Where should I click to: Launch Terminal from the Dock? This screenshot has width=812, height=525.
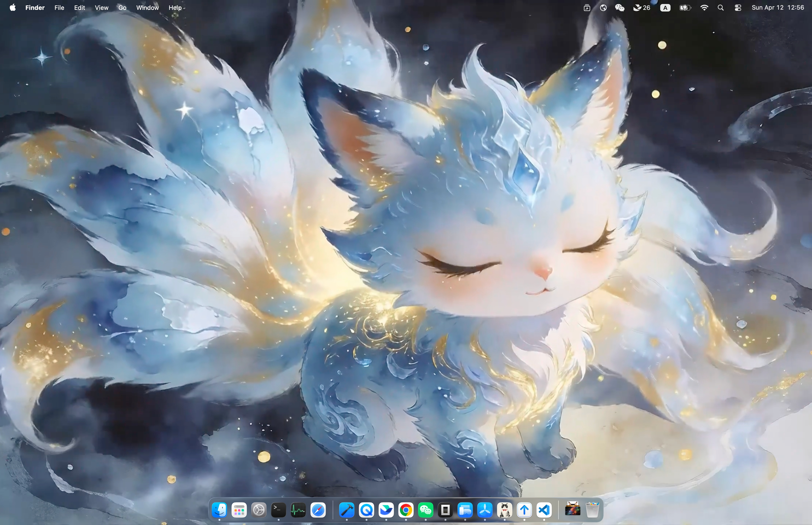(278, 510)
